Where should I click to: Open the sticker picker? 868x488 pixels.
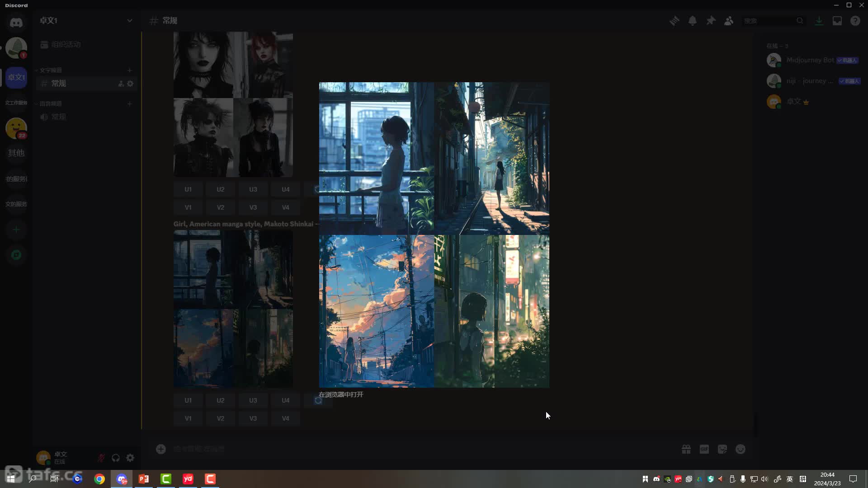[x=722, y=449]
